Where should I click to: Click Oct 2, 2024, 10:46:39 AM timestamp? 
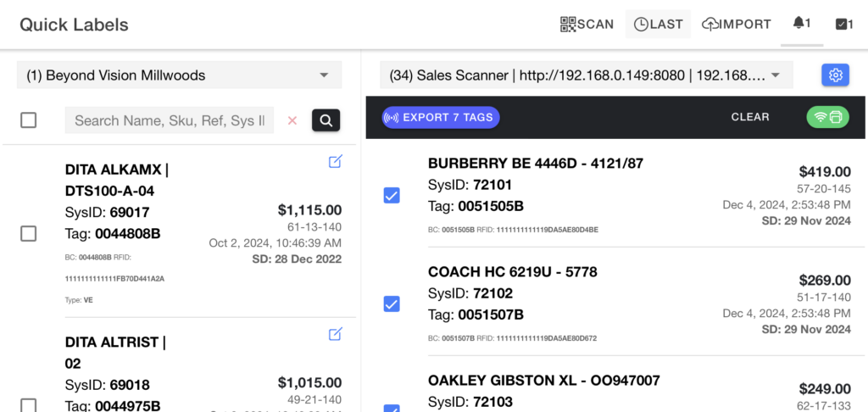coord(275,243)
